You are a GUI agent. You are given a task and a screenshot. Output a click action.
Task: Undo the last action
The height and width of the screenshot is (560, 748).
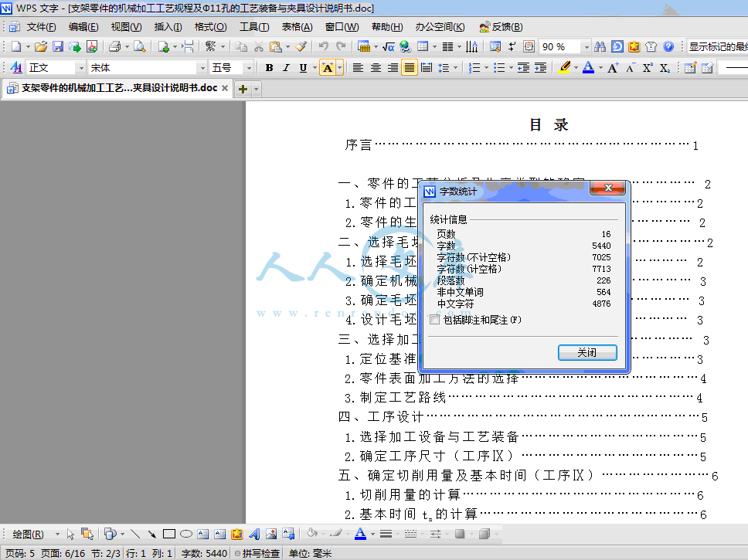coord(324,46)
